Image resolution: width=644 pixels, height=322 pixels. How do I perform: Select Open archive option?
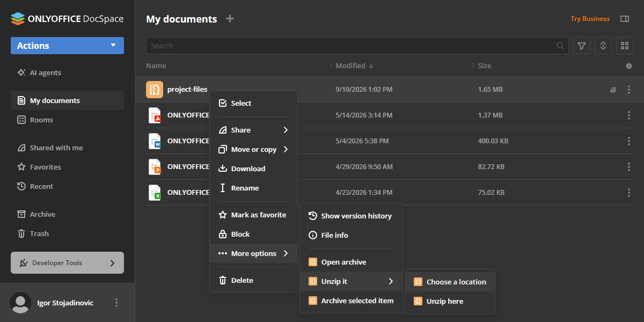click(x=351, y=262)
